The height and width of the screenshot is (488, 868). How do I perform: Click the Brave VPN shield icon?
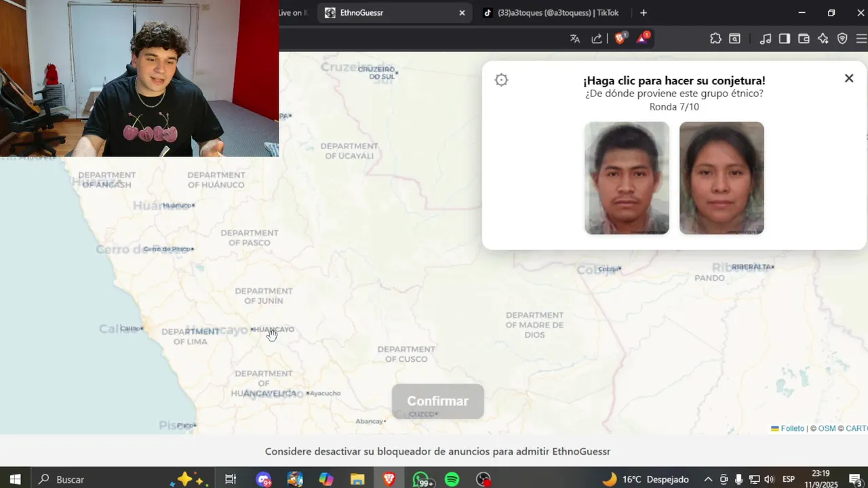pos(842,39)
